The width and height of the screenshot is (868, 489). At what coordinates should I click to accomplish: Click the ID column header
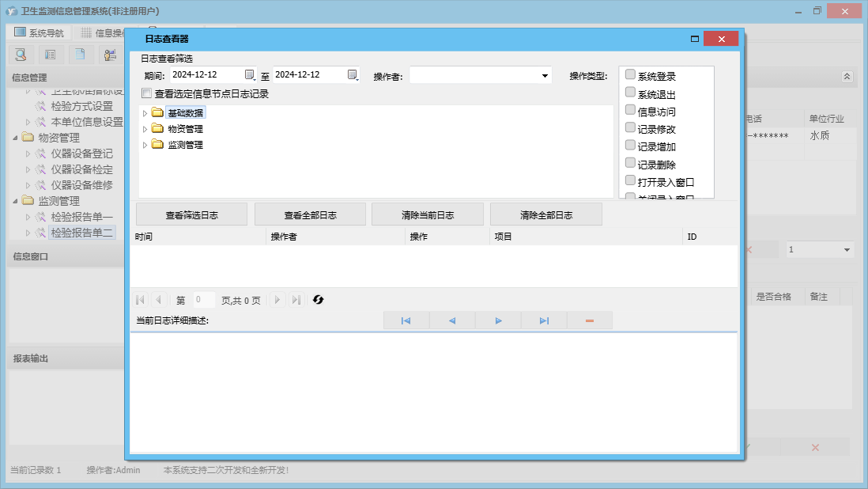pos(710,237)
